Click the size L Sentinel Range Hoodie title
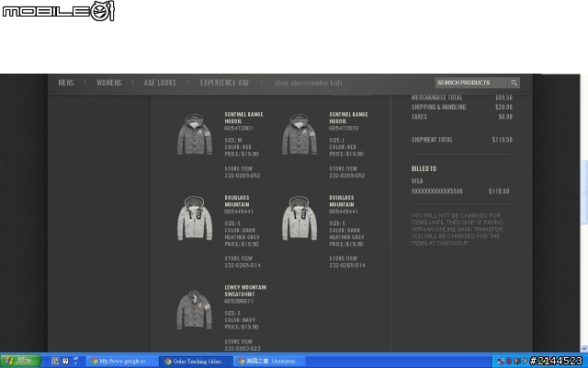Image resolution: width=588 pixels, height=368 pixels. (x=348, y=118)
